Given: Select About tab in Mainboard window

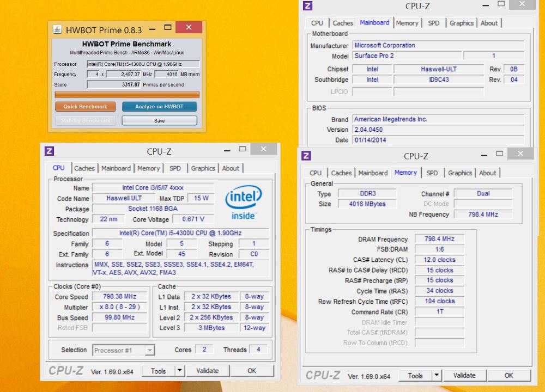Looking at the screenshot, I should point(489,23).
